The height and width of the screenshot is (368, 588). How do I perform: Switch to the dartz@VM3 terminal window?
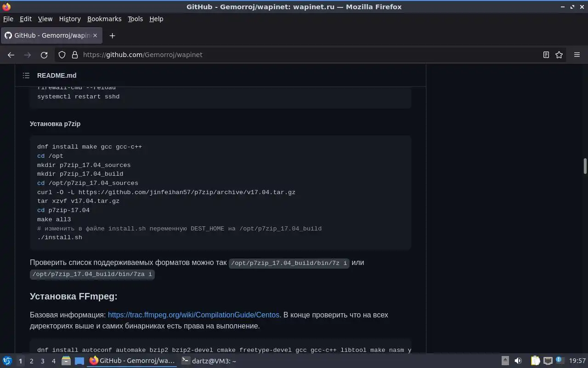(x=209, y=361)
